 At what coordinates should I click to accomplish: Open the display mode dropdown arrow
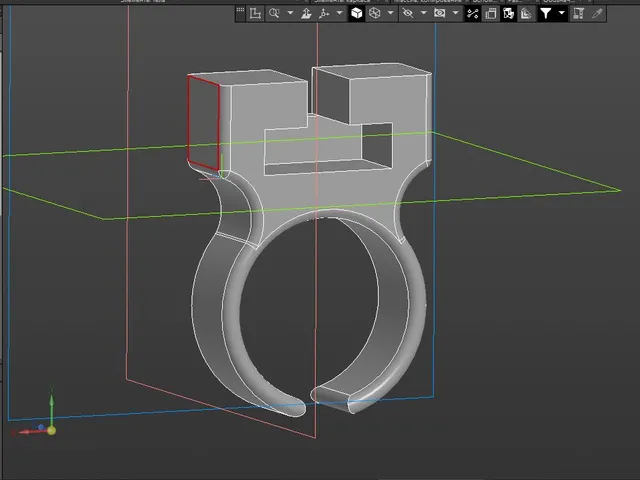coord(391,13)
